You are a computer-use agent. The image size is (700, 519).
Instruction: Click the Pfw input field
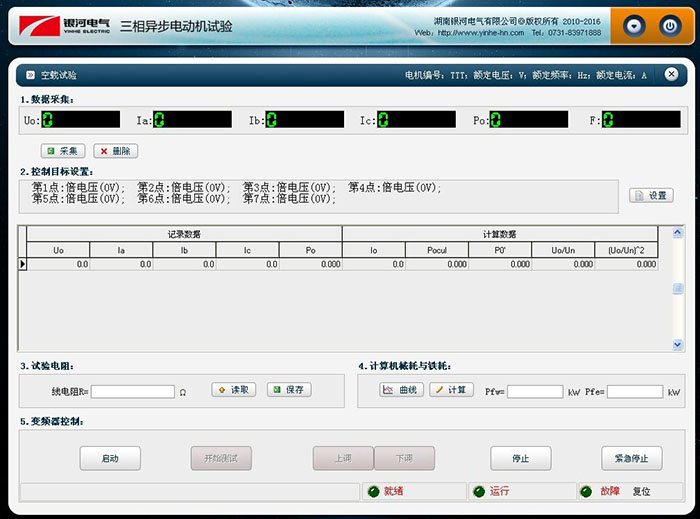(x=534, y=392)
